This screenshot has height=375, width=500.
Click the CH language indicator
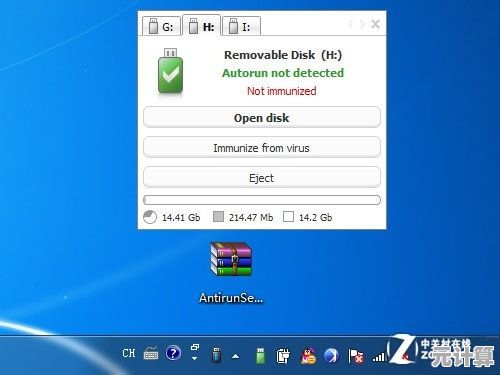point(129,353)
